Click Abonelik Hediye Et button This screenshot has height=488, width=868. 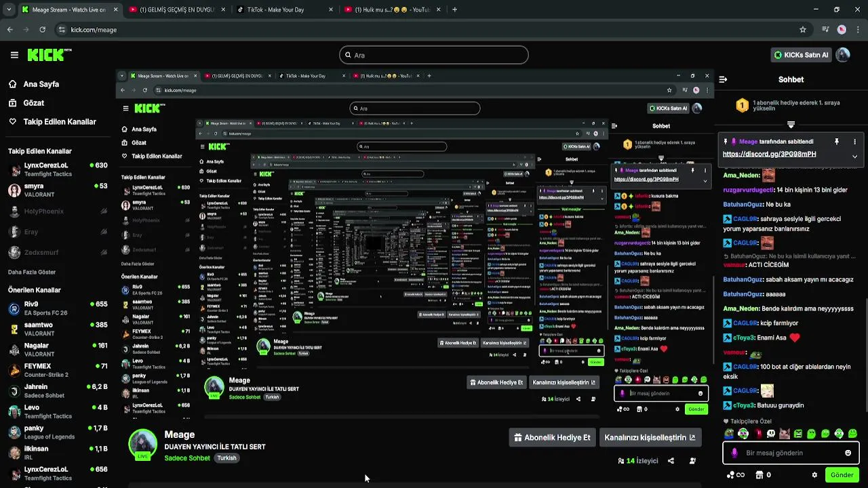[553, 438]
